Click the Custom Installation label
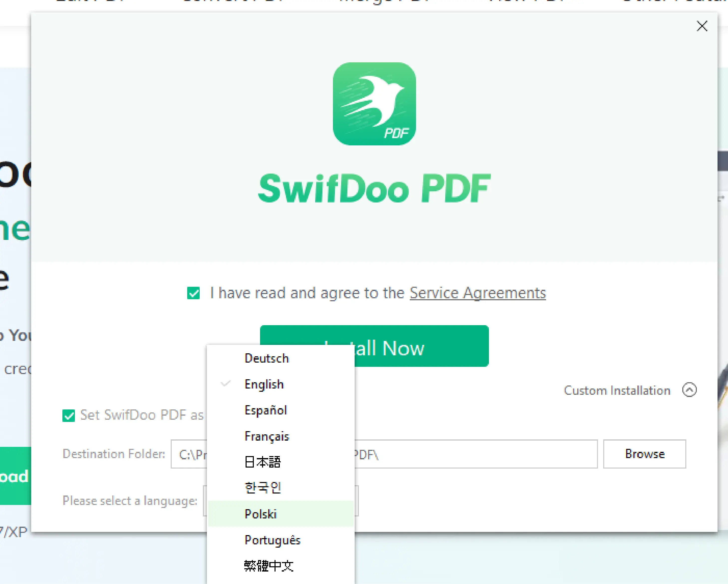This screenshot has height=584, width=728. (x=617, y=390)
